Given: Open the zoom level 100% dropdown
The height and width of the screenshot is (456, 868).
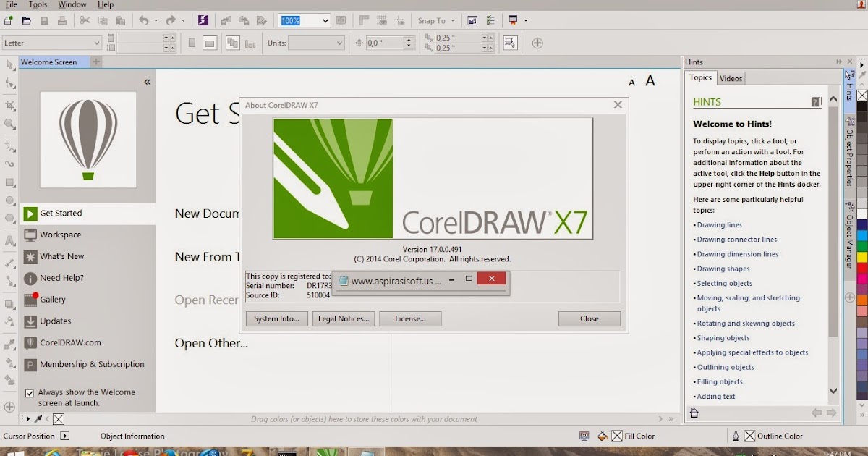Looking at the screenshot, I should 325,20.
